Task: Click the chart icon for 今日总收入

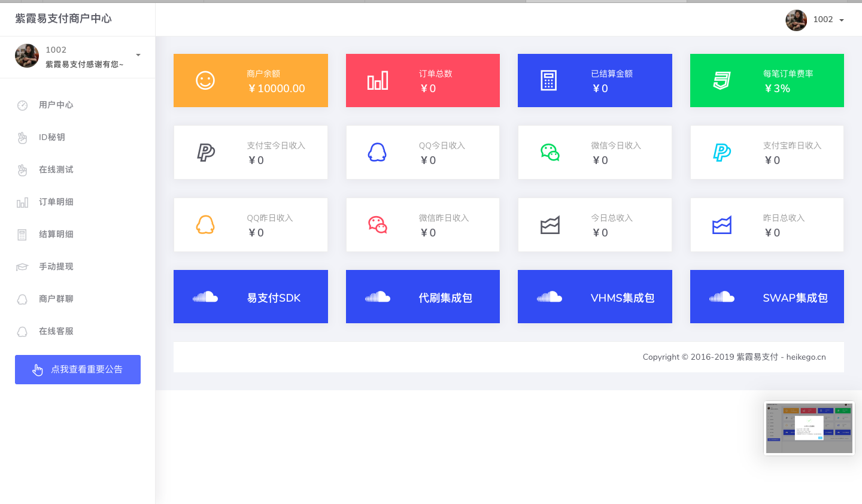Action: (550, 225)
